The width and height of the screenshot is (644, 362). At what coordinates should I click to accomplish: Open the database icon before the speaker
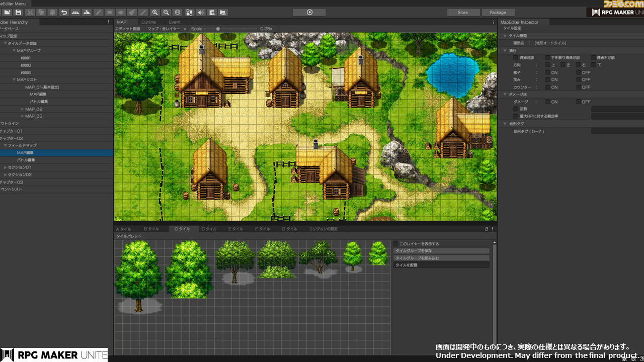coord(190,12)
